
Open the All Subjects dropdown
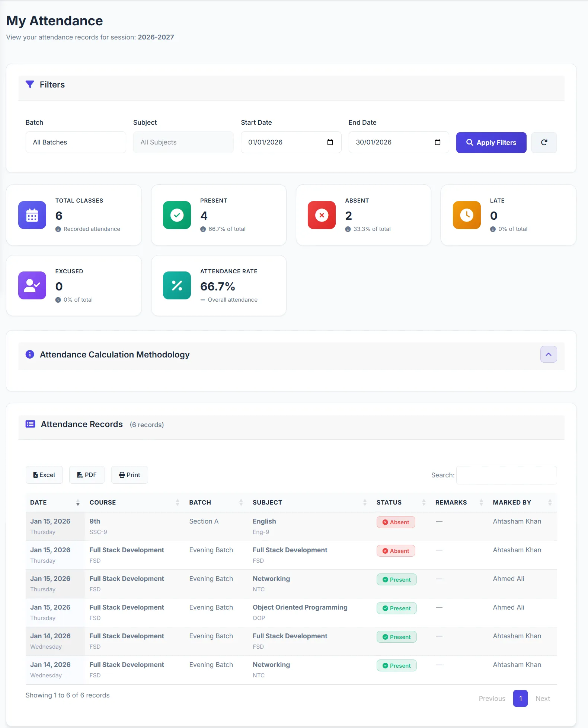[183, 142]
